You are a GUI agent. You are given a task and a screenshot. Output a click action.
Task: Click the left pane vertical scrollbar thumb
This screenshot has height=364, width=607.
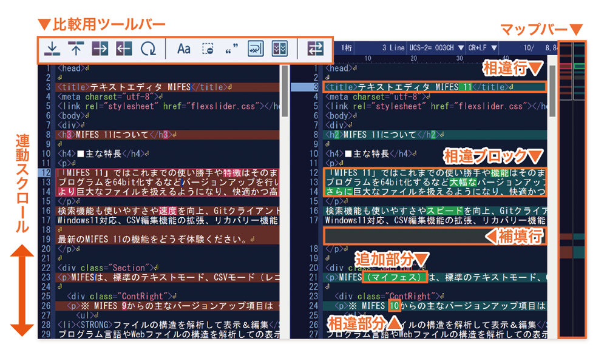(283, 91)
